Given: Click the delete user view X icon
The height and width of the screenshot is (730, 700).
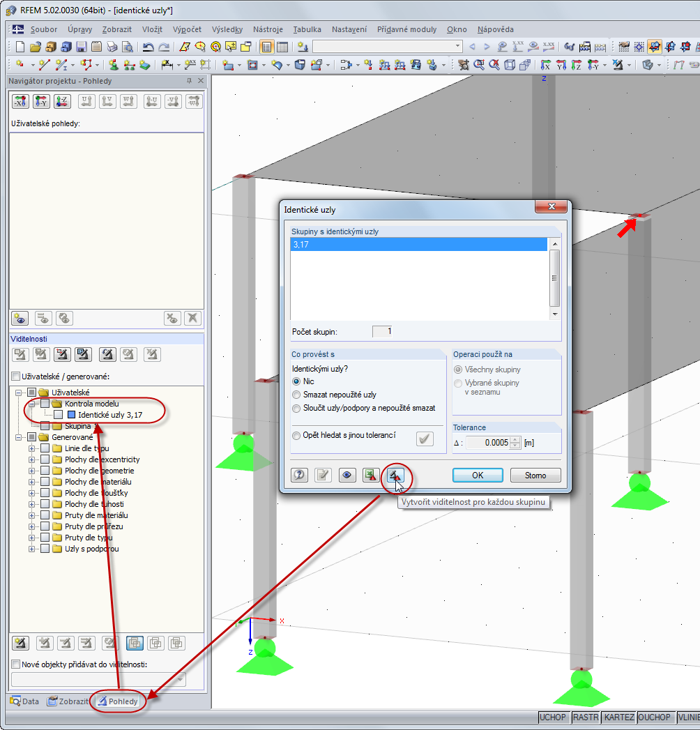Looking at the screenshot, I should 192,319.
